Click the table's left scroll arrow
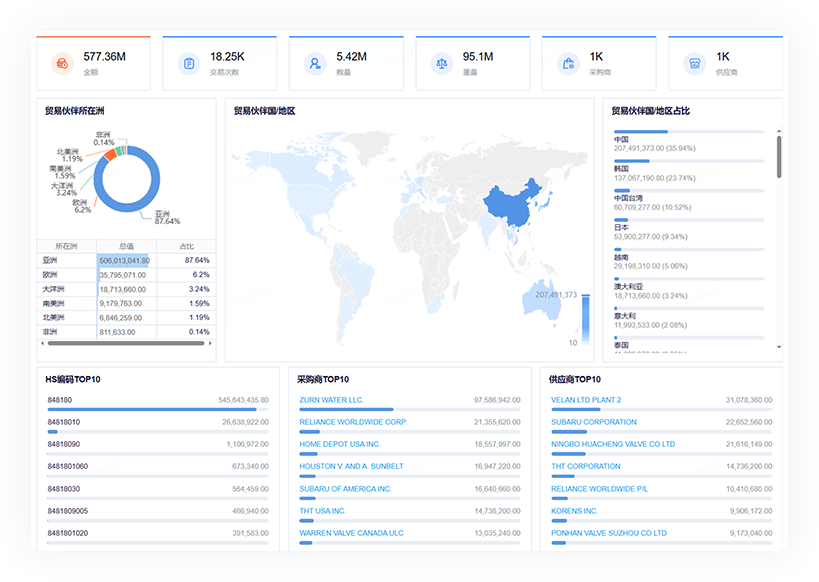The image size is (819, 582). (42, 343)
